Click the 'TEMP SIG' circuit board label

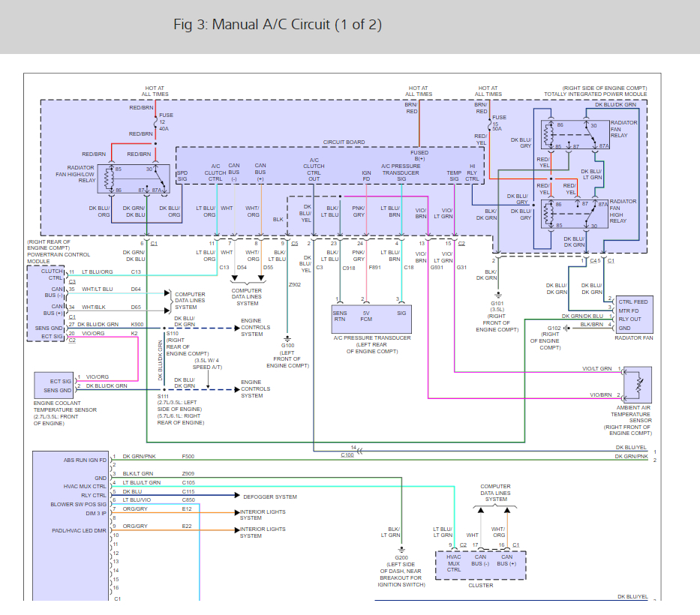[x=454, y=175]
